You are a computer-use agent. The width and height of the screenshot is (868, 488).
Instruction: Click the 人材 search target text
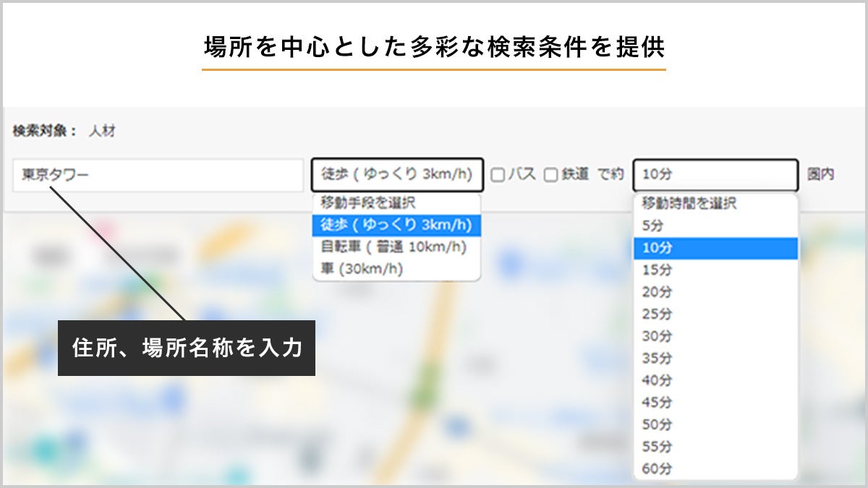pyautogui.click(x=102, y=132)
